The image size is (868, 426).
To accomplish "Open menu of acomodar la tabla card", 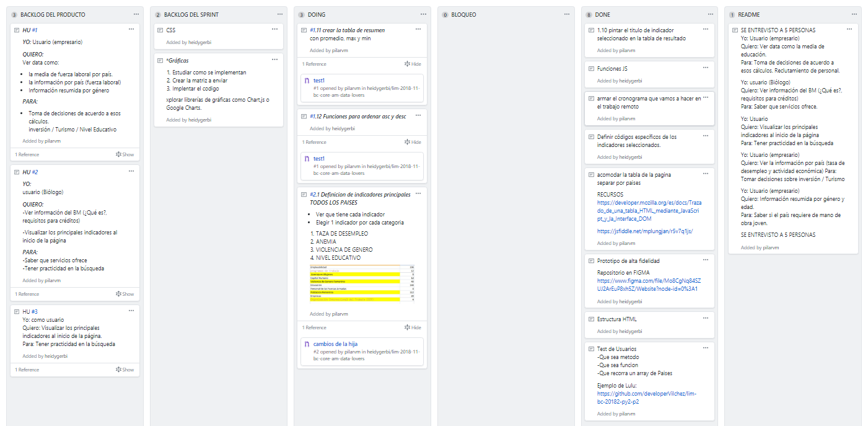I will point(706,174).
